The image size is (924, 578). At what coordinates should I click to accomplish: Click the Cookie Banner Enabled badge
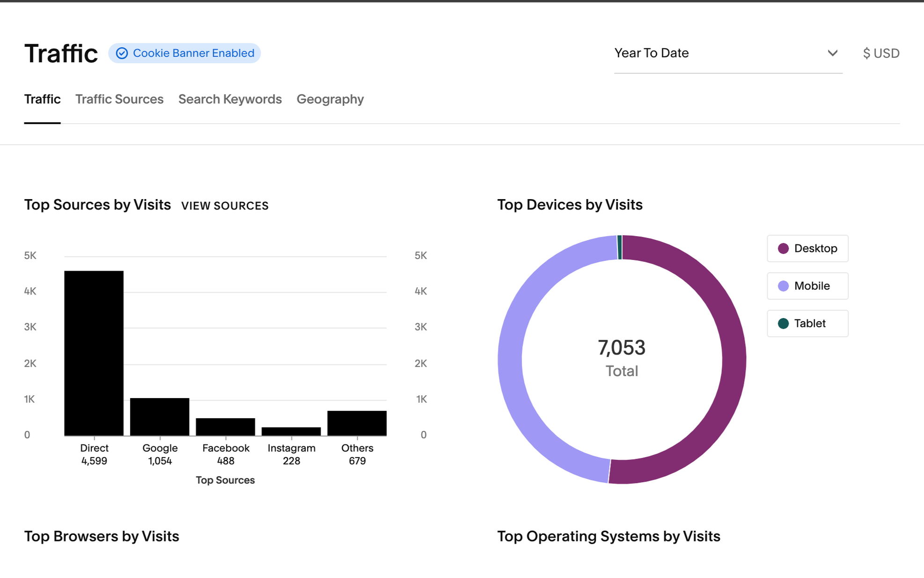coord(184,53)
